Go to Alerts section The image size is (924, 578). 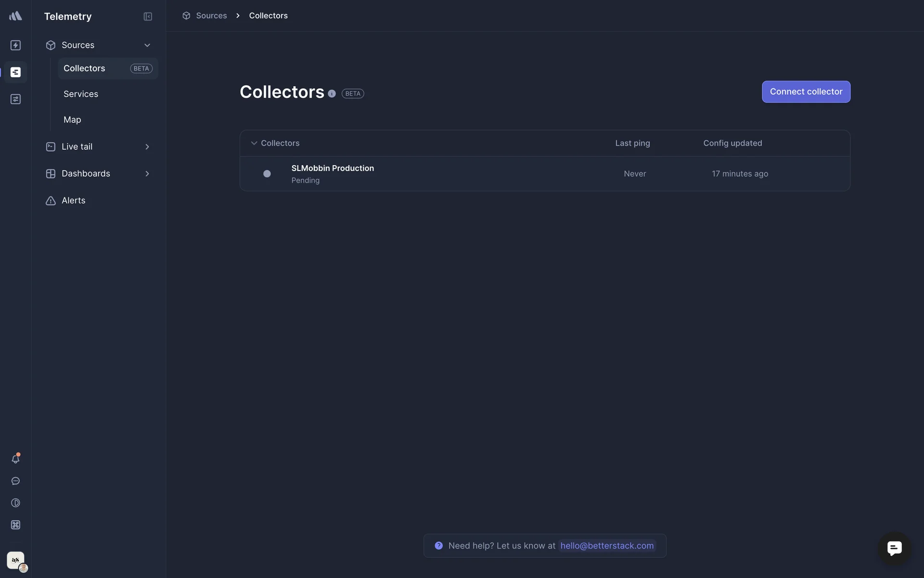click(73, 201)
